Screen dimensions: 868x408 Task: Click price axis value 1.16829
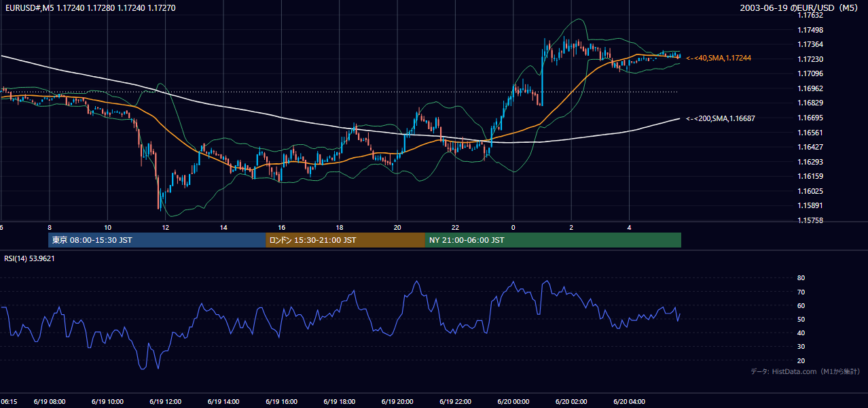click(x=810, y=103)
